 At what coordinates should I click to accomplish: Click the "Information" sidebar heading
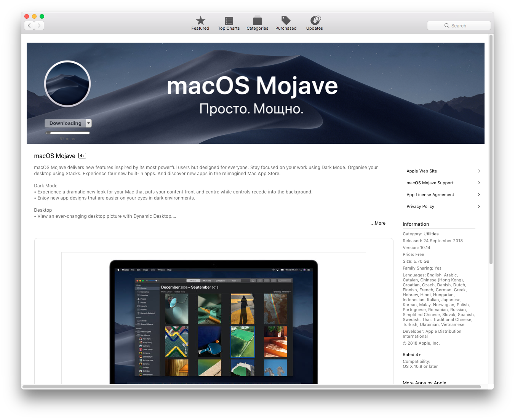pyautogui.click(x=416, y=224)
